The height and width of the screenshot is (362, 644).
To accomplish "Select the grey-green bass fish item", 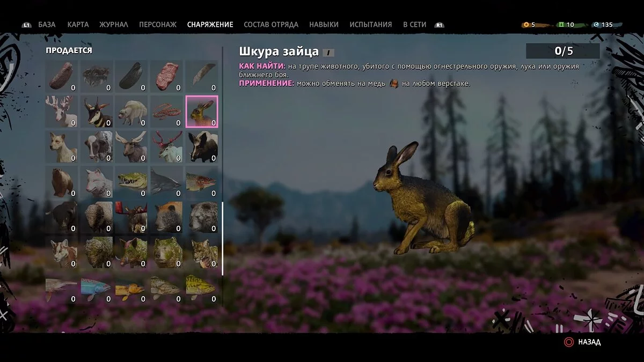I will pyautogui.click(x=167, y=288).
